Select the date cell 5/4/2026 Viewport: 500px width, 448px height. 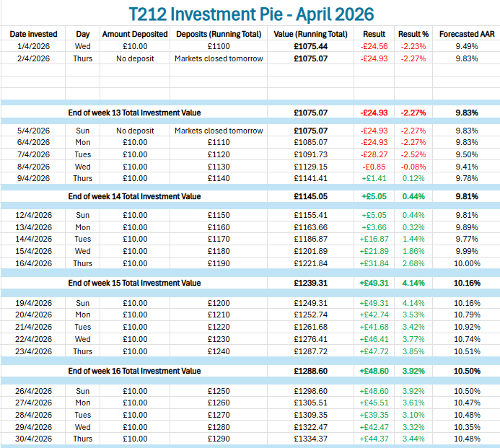(x=33, y=131)
